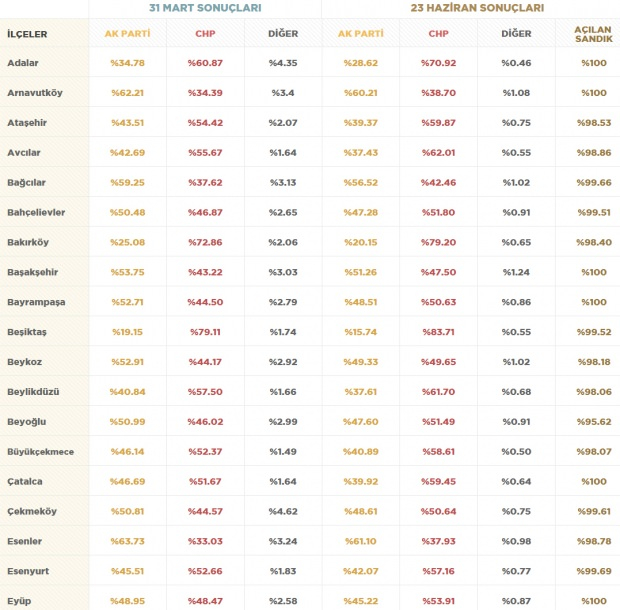Select Beyoğlu's opened ballot box value %95.62
Image resolution: width=620 pixels, height=610 pixels.
[x=592, y=421]
